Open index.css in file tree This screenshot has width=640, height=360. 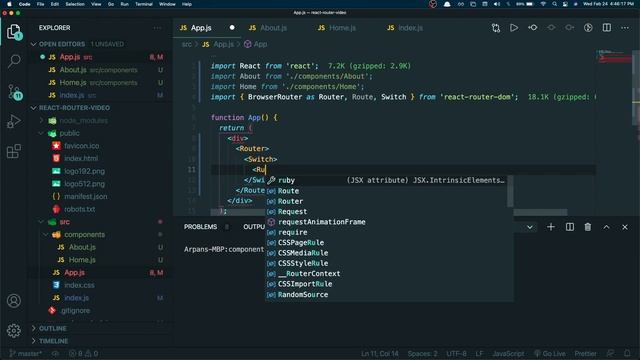[x=79, y=285]
